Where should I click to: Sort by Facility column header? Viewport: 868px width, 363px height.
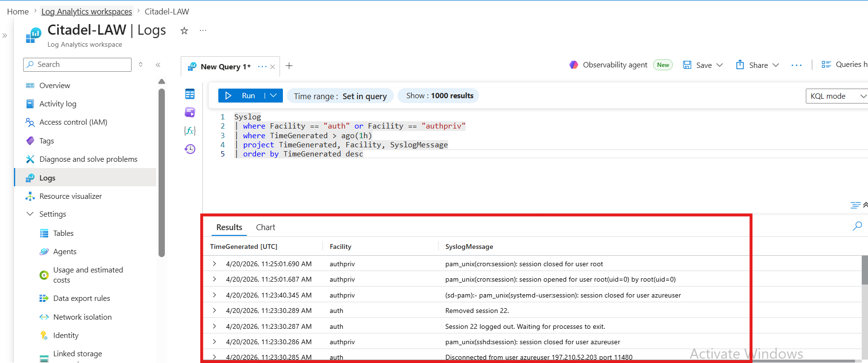tap(340, 246)
